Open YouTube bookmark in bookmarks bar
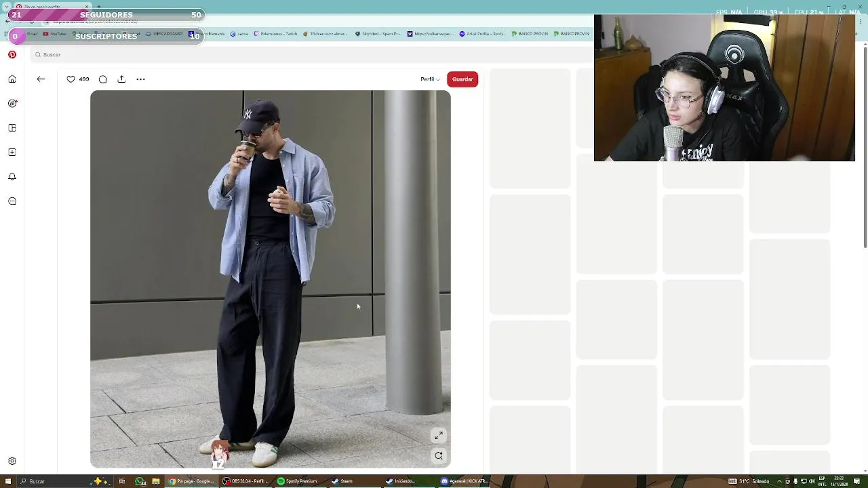The height and width of the screenshot is (488, 868). (55, 34)
